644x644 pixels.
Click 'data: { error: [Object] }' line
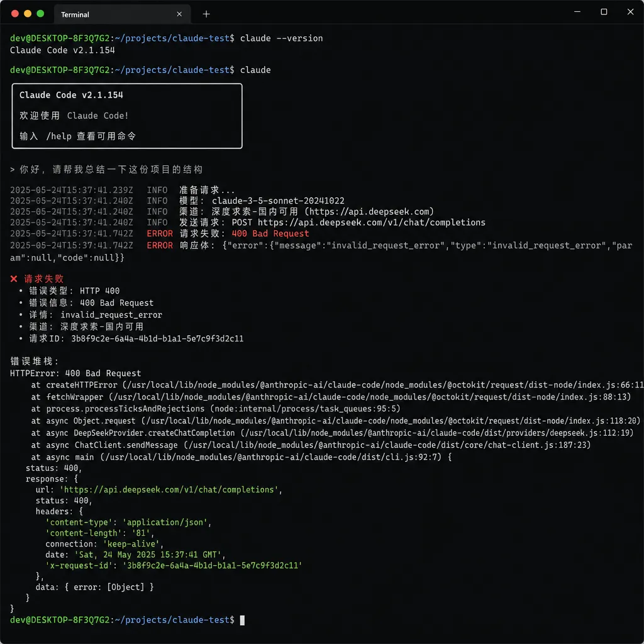point(94,587)
